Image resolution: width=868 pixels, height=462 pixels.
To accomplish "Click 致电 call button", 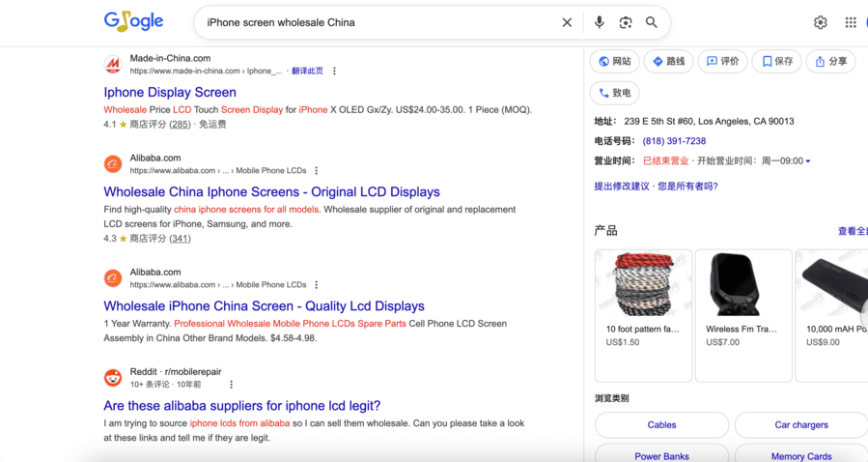I will 614,93.
